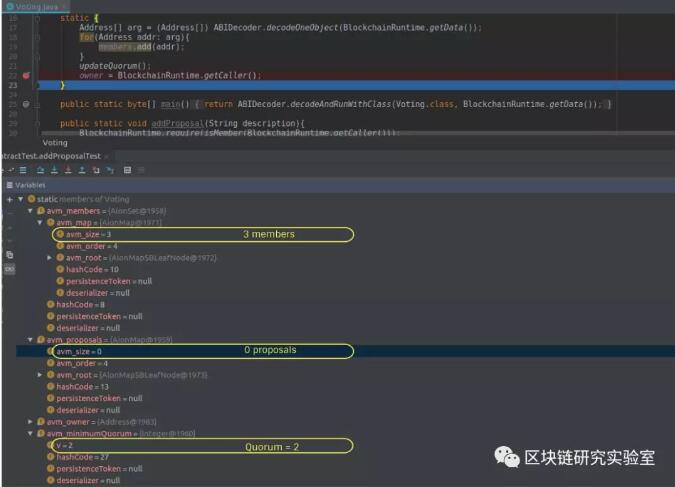Image resolution: width=675 pixels, height=487 pixels.
Task: Click the plus New Watch icon
Action: [9, 200]
